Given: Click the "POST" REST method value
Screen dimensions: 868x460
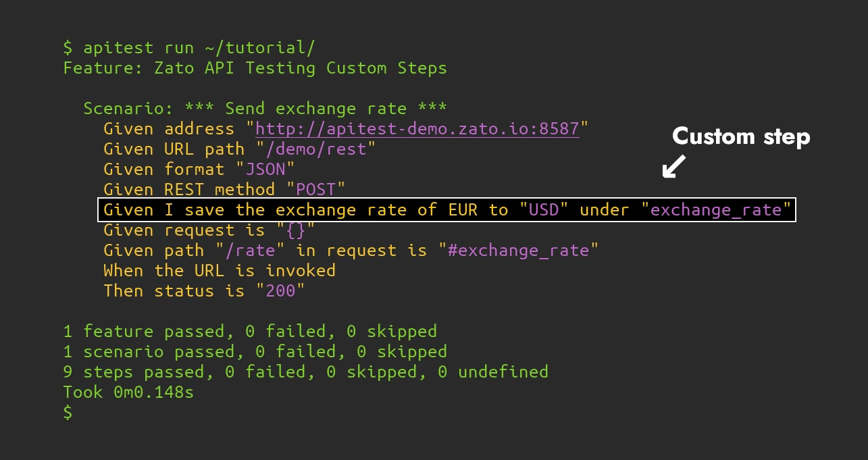Looking at the screenshot, I should click(315, 190).
